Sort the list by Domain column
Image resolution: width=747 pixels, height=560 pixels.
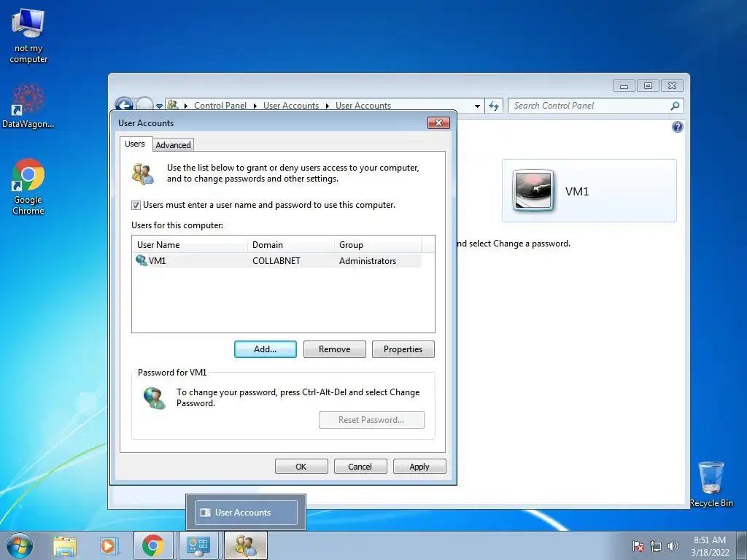click(291, 245)
